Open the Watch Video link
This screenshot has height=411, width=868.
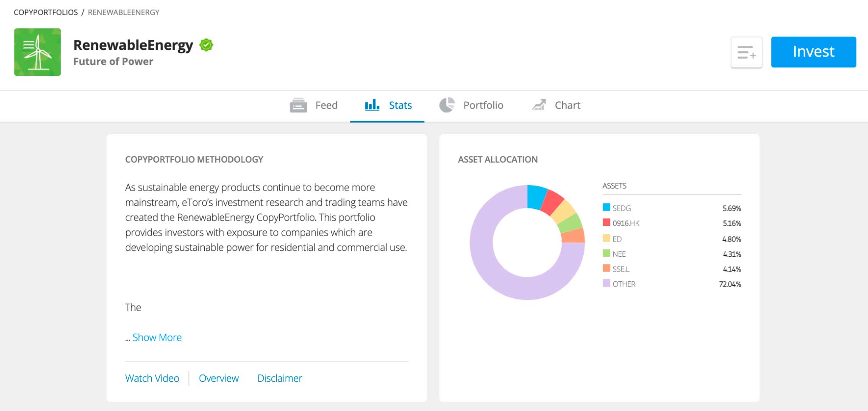[152, 378]
